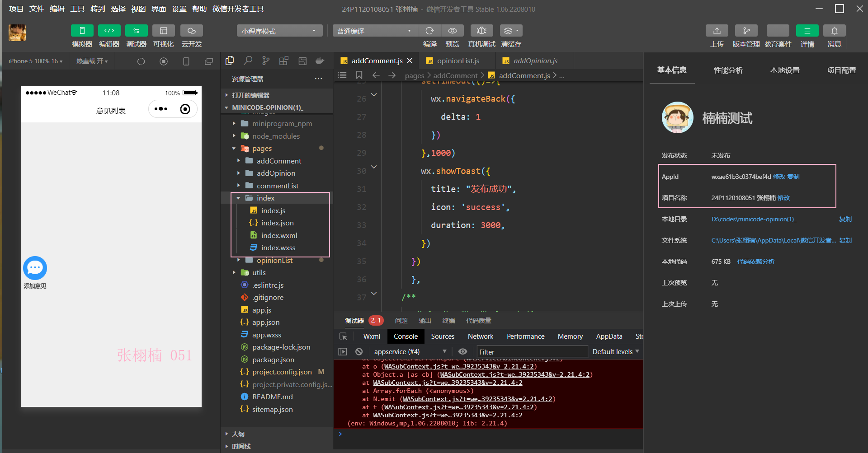Open the 普通编译 compile mode dropdown

(375, 31)
